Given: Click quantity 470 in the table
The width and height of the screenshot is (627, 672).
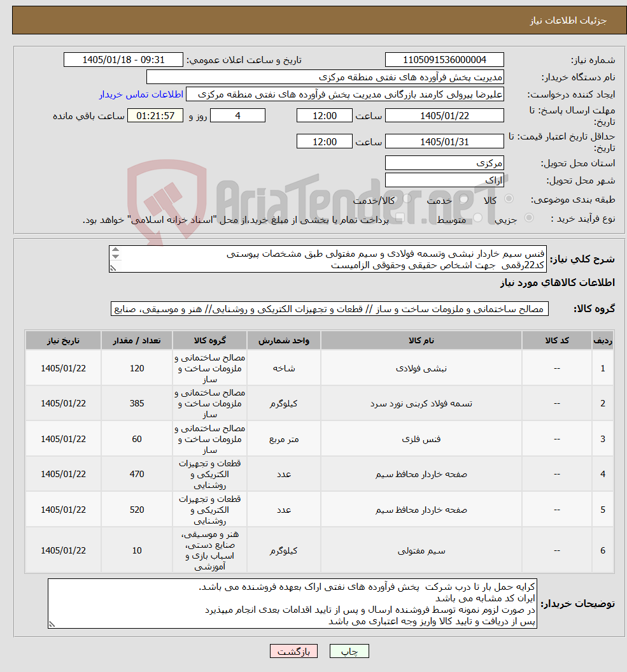Looking at the screenshot, I should (137, 475).
